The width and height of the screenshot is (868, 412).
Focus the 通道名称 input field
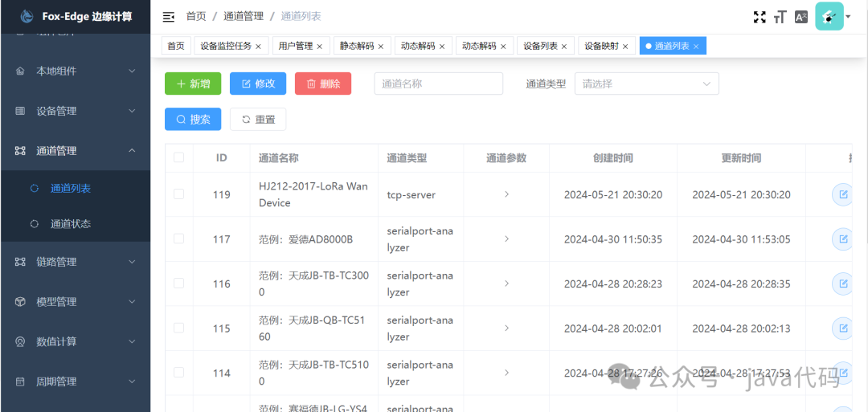click(x=439, y=84)
